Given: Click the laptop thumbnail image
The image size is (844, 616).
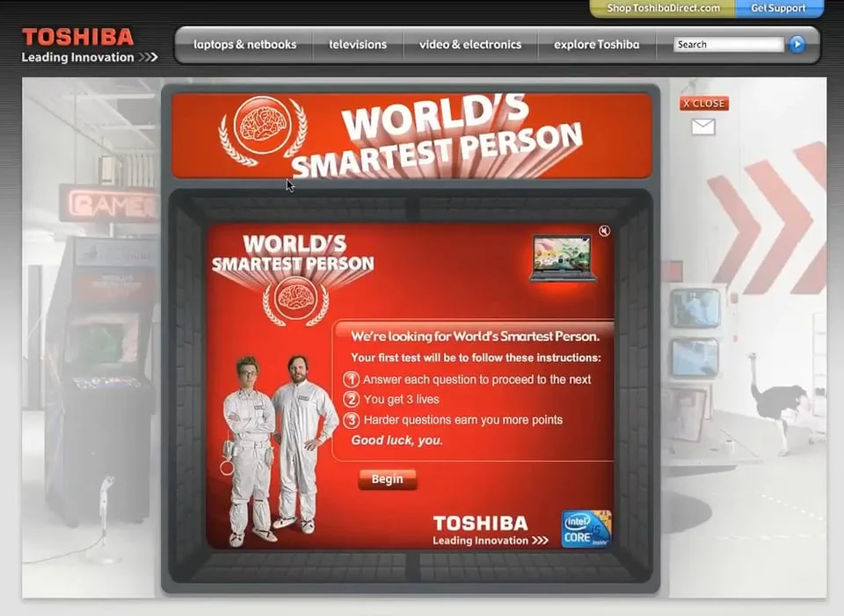Looking at the screenshot, I should 563,258.
